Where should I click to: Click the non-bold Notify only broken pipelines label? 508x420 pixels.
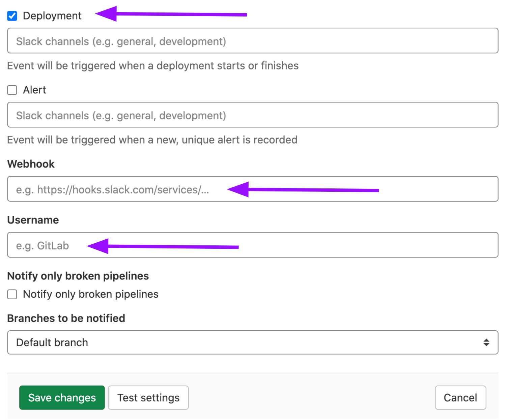tap(90, 294)
